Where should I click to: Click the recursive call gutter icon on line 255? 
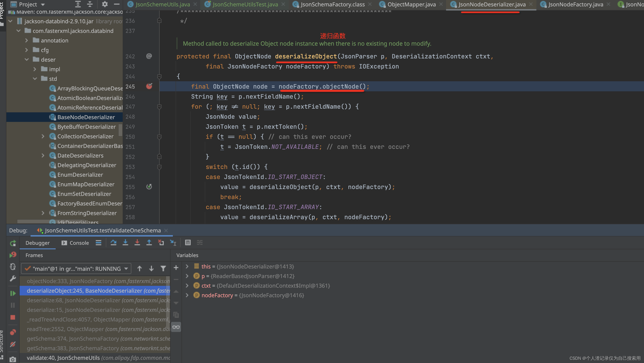click(149, 187)
